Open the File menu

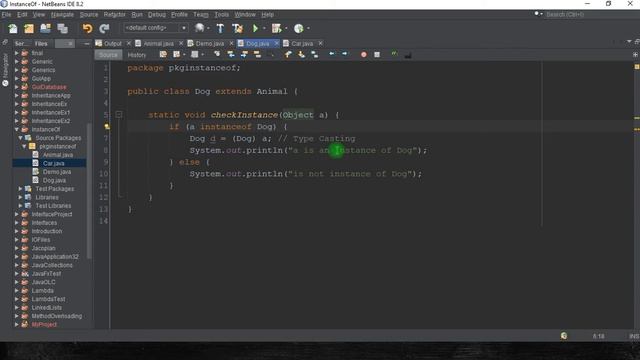(6, 14)
